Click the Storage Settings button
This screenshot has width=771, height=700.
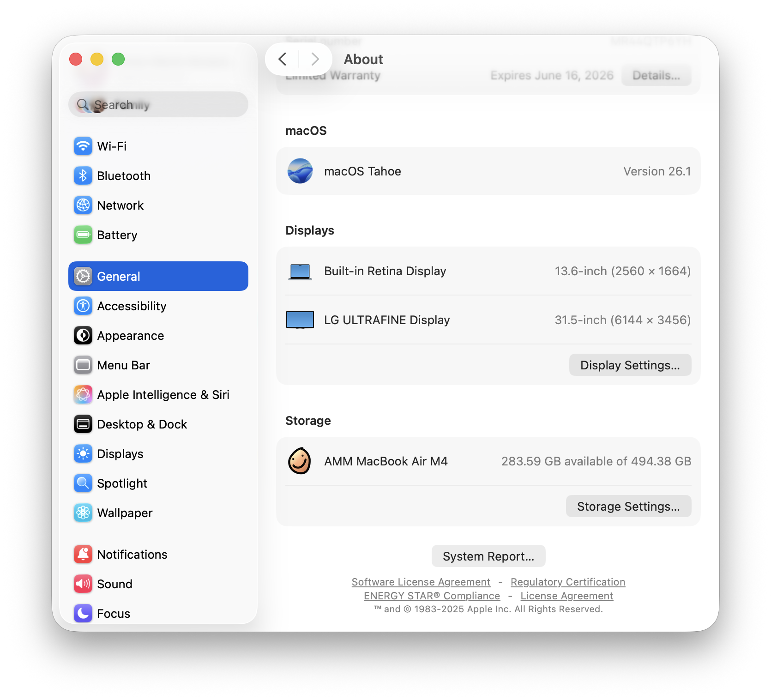click(x=629, y=506)
